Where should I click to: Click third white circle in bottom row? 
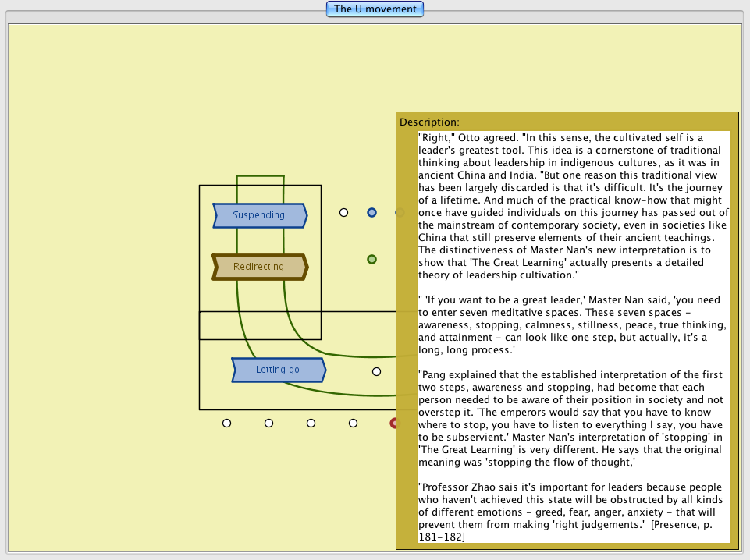[311, 423]
